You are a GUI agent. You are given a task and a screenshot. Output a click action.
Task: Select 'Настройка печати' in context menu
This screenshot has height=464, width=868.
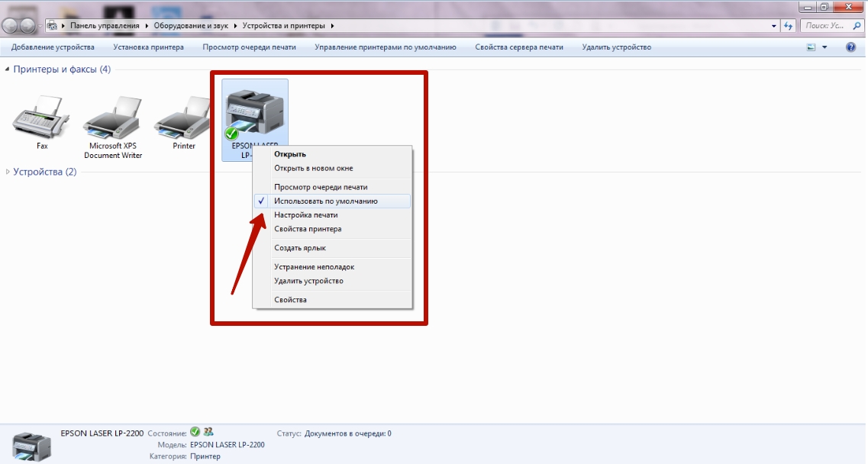click(305, 215)
